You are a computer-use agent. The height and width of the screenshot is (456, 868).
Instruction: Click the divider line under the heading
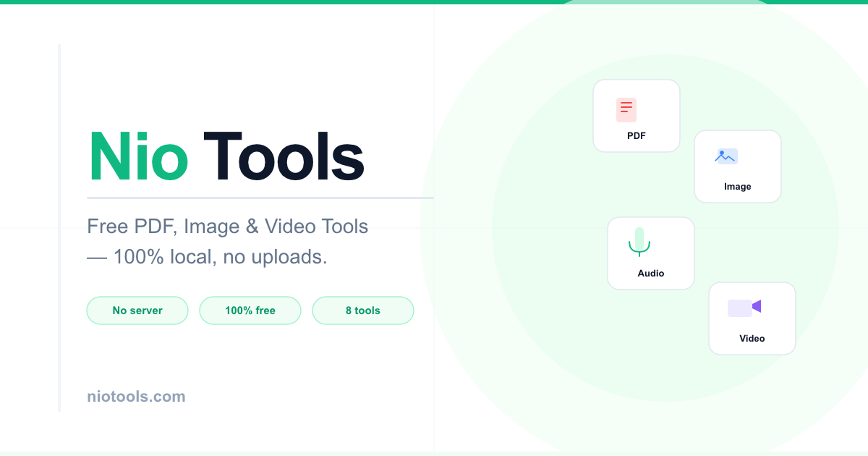[x=260, y=197]
